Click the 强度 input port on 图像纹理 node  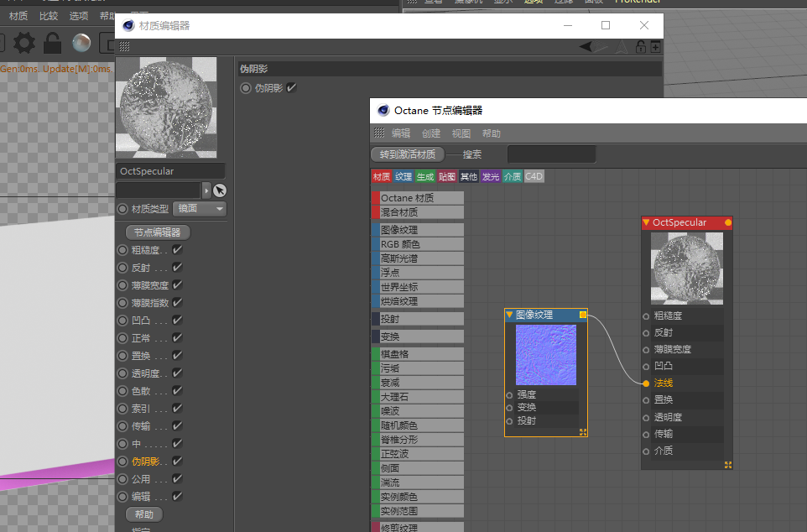tap(509, 395)
